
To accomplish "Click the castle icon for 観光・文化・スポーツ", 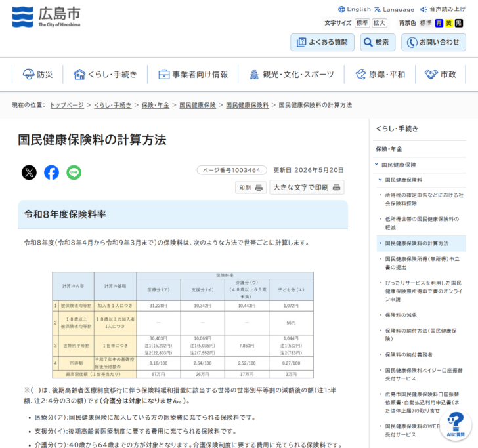I will pos(254,74).
